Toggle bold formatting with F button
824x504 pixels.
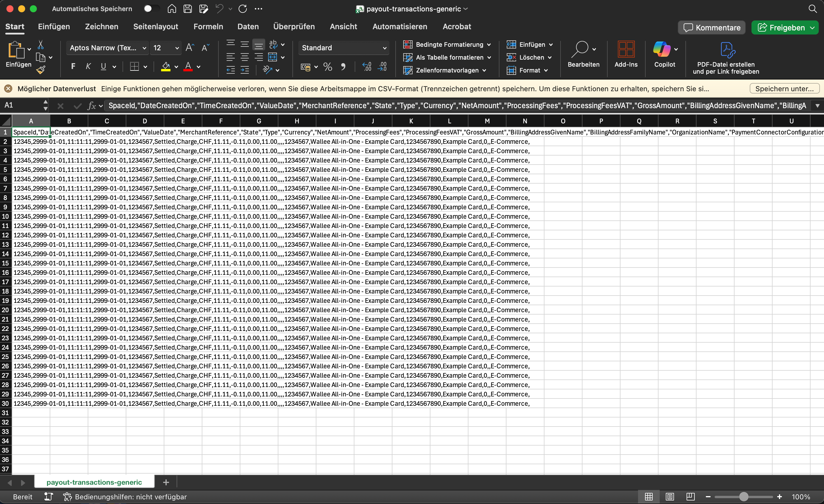point(73,67)
